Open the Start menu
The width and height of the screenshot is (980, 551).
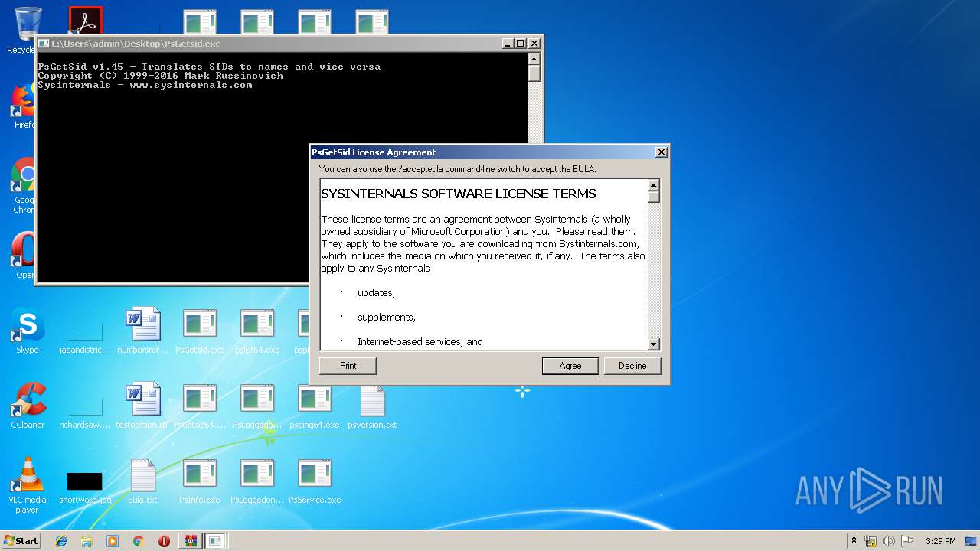21,540
